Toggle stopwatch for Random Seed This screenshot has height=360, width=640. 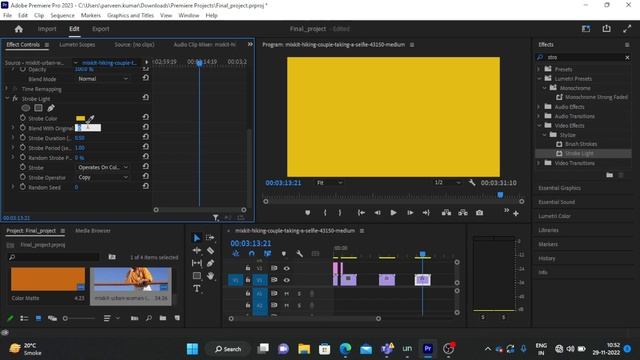click(x=22, y=187)
